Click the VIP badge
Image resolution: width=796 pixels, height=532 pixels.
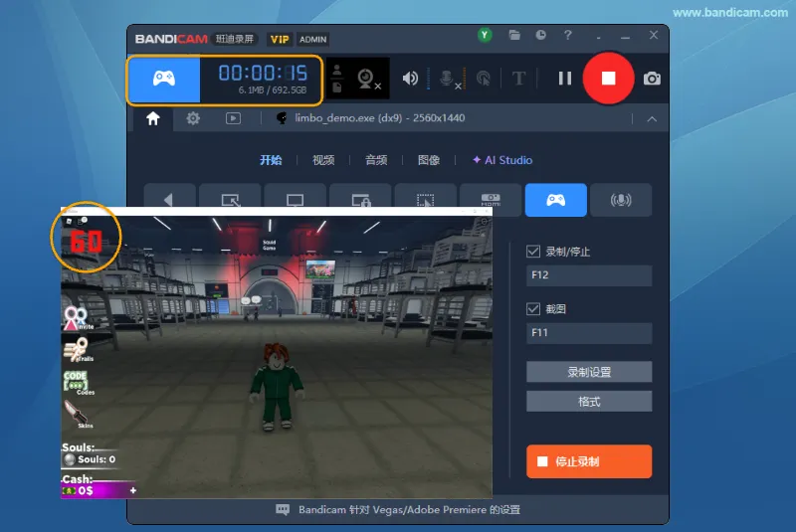coord(280,40)
